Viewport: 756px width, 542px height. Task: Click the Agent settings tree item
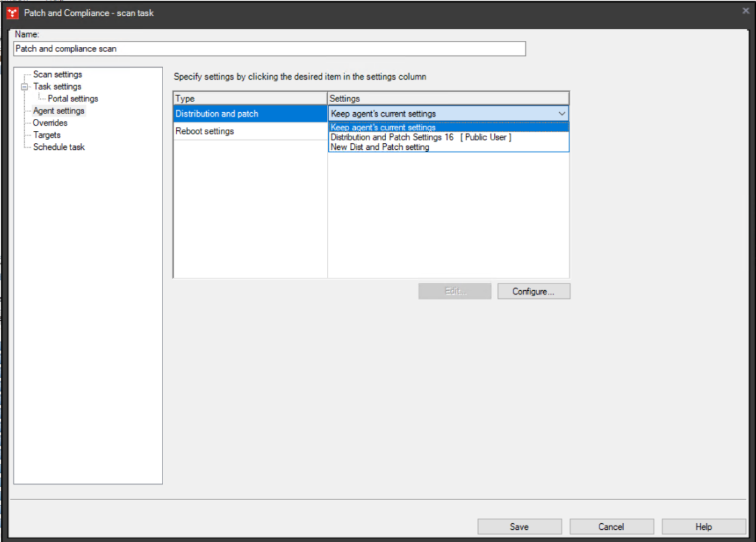tap(58, 110)
